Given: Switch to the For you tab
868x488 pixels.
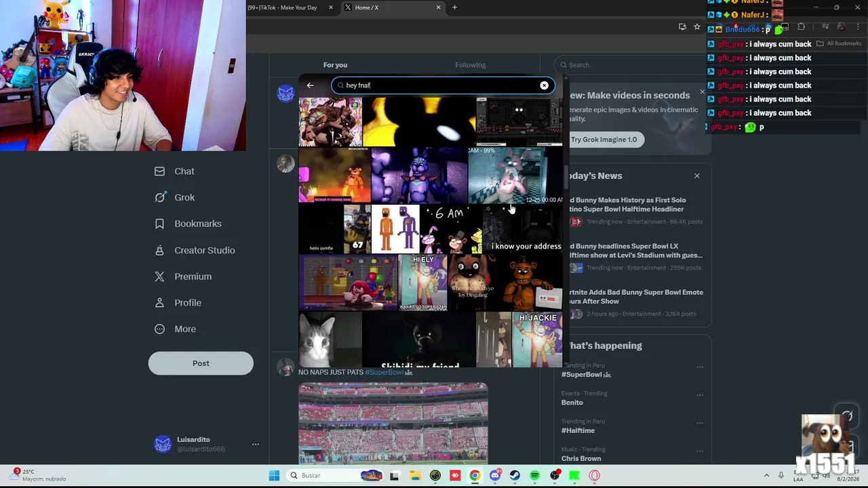Looking at the screenshot, I should click(x=335, y=65).
